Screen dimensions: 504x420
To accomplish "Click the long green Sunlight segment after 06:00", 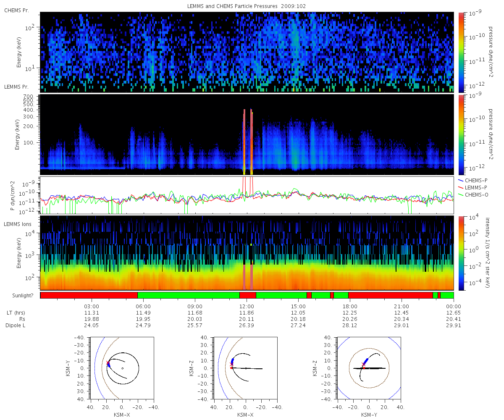I will 189,295.
